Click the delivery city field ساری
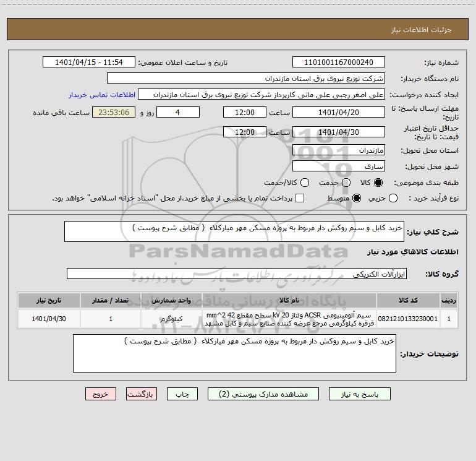 (339, 166)
